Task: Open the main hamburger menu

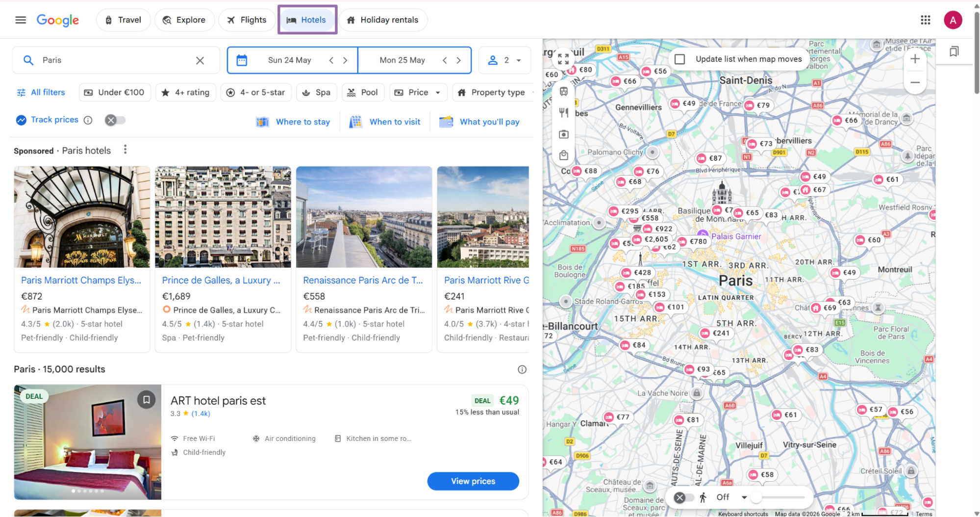Action: click(x=21, y=20)
